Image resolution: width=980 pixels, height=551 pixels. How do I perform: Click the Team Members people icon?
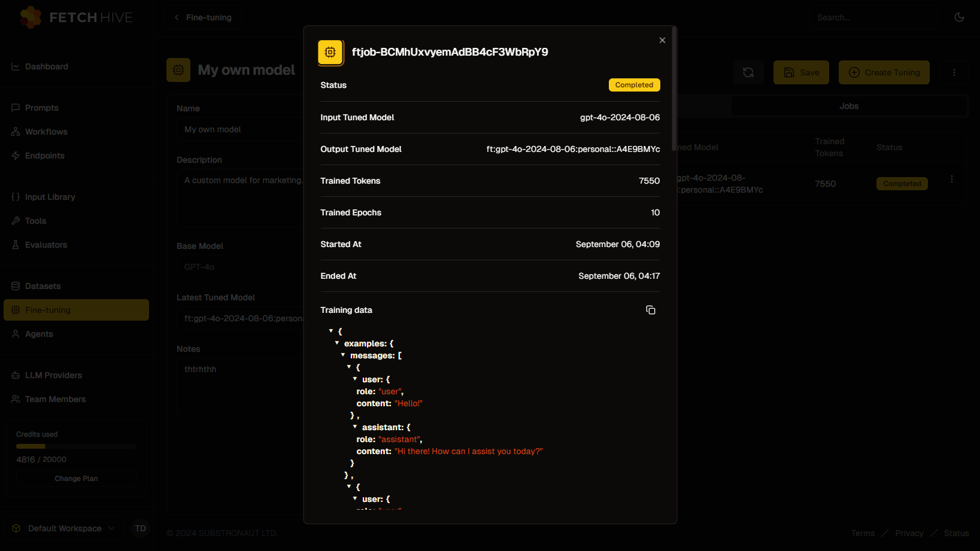point(16,399)
